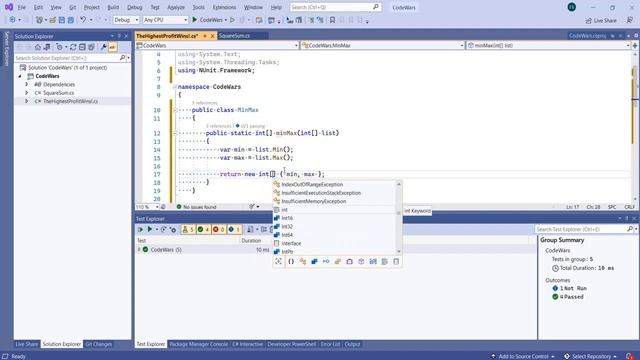Select Int32 from the IntelliSense list
This screenshot has width=640, height=360.
tap(287, 227)
